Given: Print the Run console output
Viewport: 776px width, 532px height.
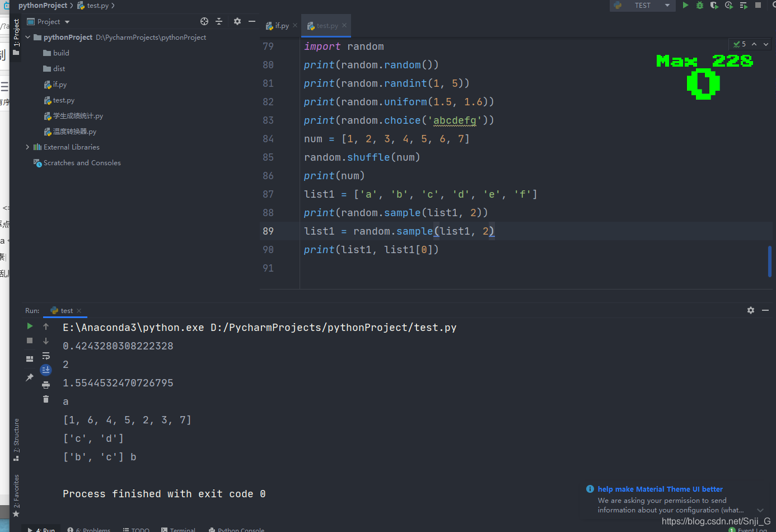Looking at the screenshot, I should pos(46,385).
